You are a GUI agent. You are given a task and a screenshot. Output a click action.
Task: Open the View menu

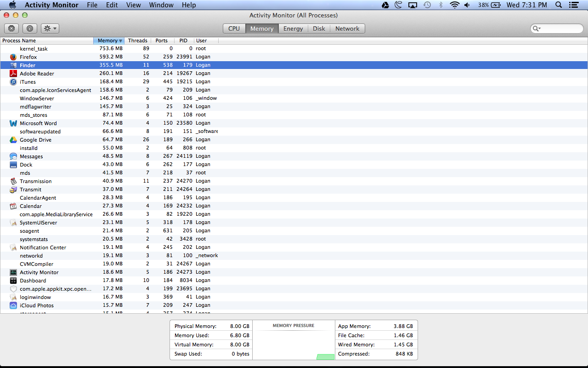[x=134, y=5]
